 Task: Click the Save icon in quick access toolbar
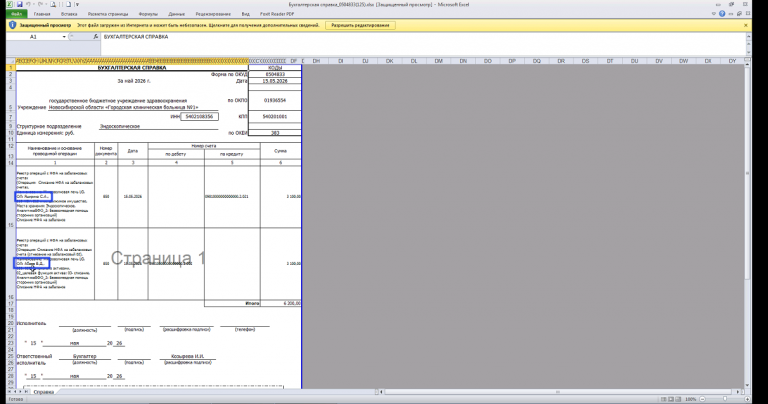20,4
